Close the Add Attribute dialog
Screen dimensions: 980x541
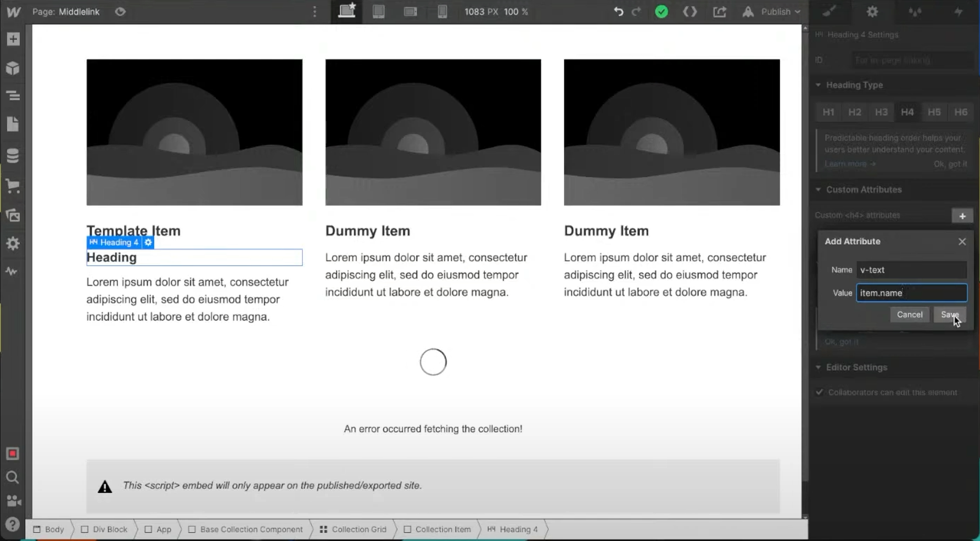pos(962,242)
